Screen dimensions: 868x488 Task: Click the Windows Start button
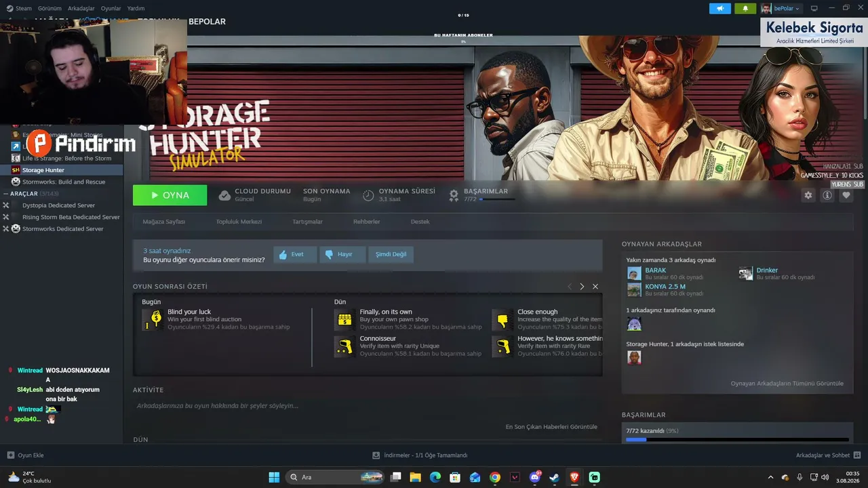tap(274, 477)
